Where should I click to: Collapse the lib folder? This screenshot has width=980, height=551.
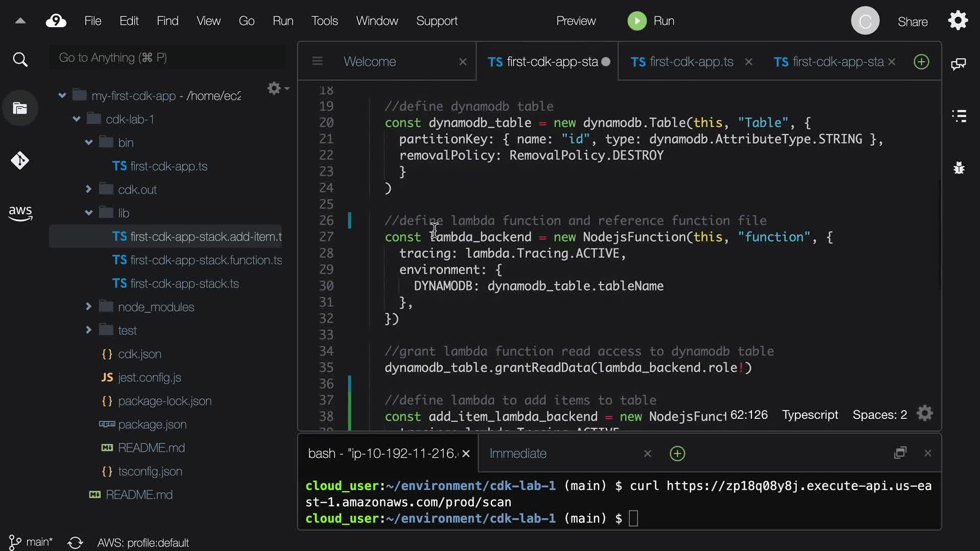[x=89, y=213]
